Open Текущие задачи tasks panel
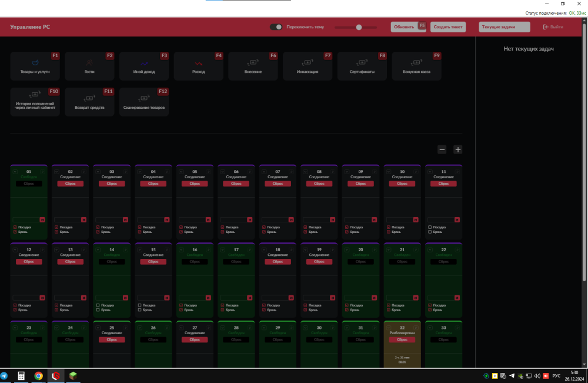The height and width of the screenshot is (383, 588). [505, 27]
